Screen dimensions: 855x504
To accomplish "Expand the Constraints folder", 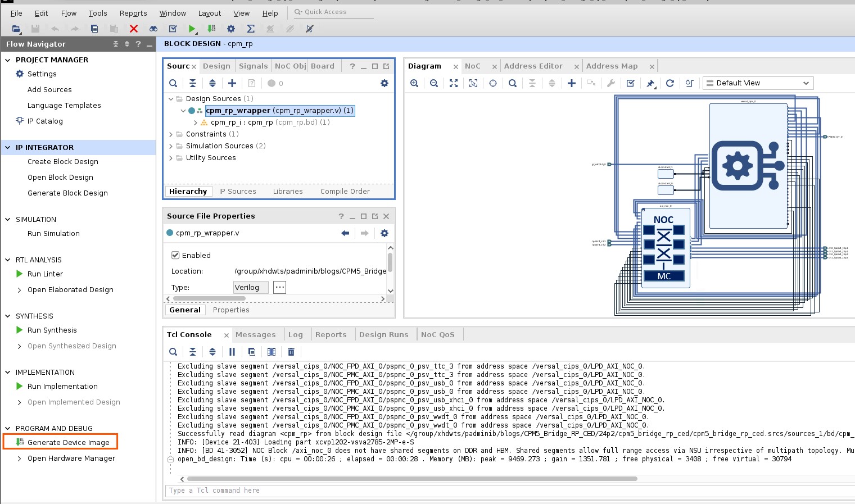I will [x=171, y=134].
